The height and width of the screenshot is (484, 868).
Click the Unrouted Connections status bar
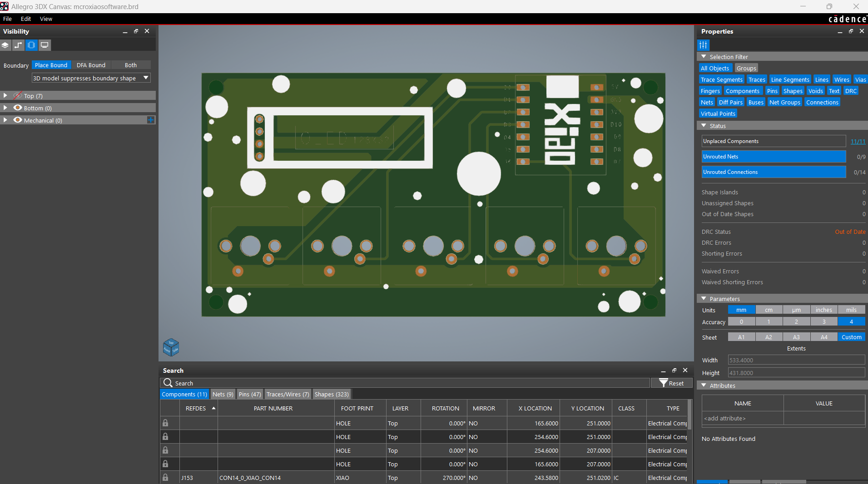[x=774, y=172]
